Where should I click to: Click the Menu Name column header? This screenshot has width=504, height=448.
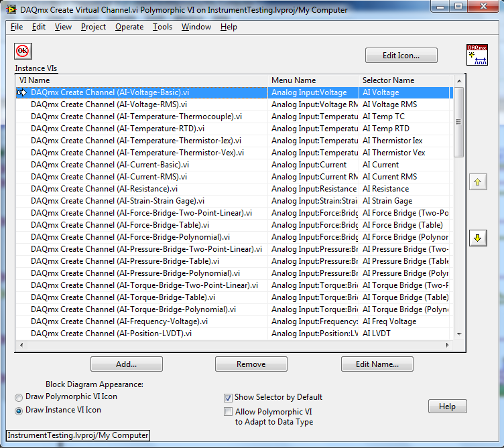313,80
